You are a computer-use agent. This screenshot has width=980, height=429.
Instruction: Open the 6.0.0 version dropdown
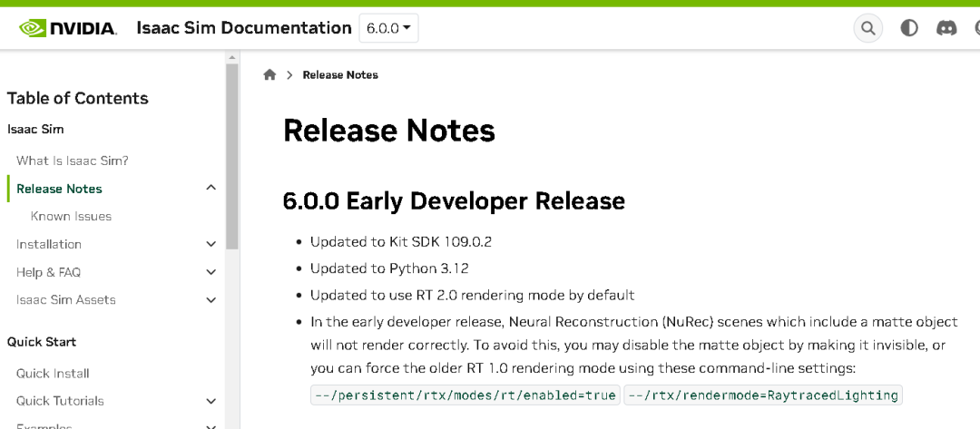coord(388,28)
